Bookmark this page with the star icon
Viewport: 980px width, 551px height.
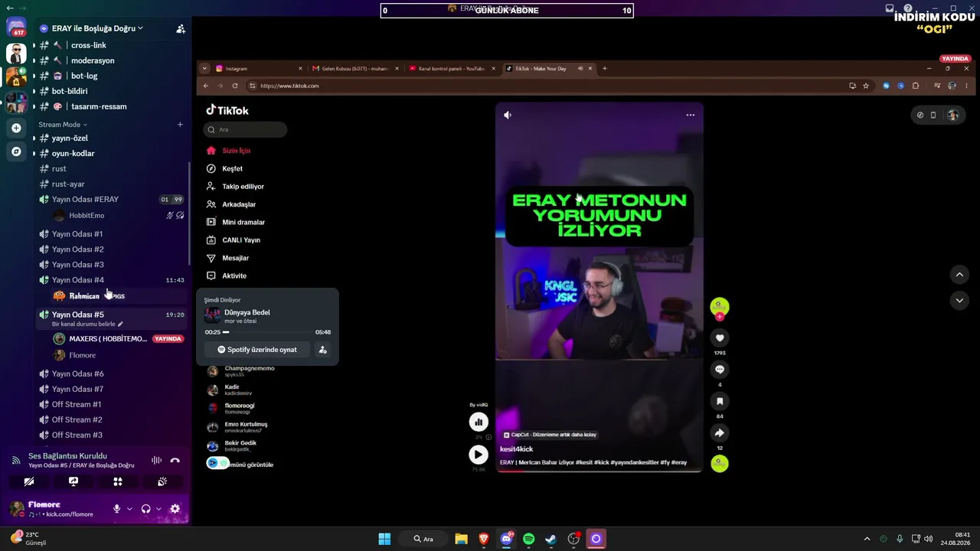tap(866, 86)
